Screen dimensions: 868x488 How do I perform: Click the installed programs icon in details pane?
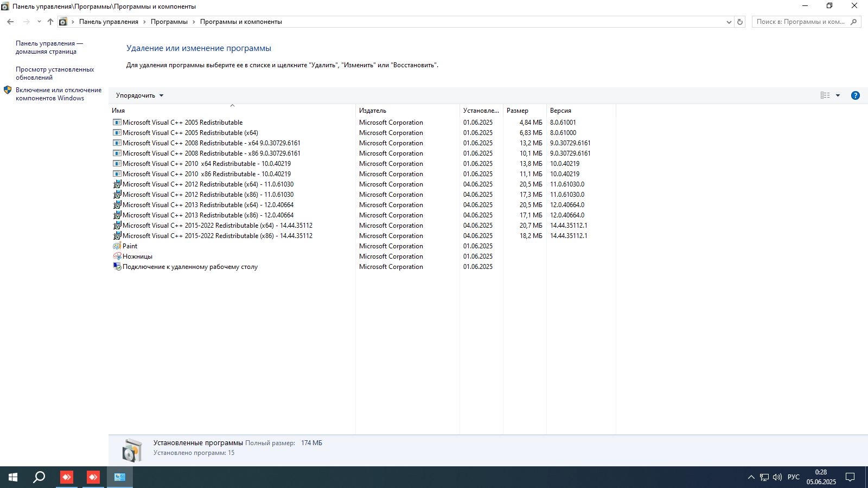tap(132, 450)
